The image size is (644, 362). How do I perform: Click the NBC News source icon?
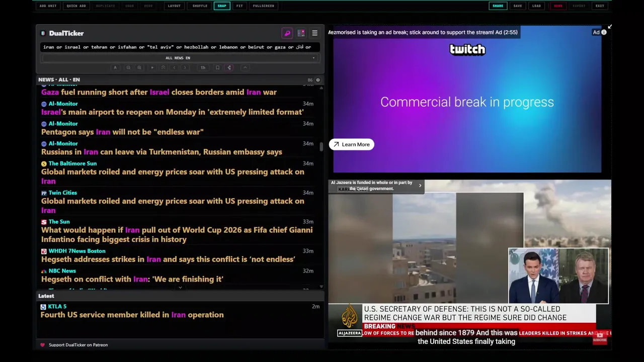44,271
